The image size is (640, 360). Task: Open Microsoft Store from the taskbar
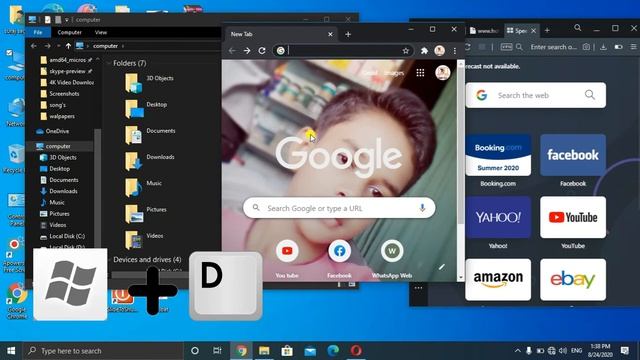[x=287, y=351]
